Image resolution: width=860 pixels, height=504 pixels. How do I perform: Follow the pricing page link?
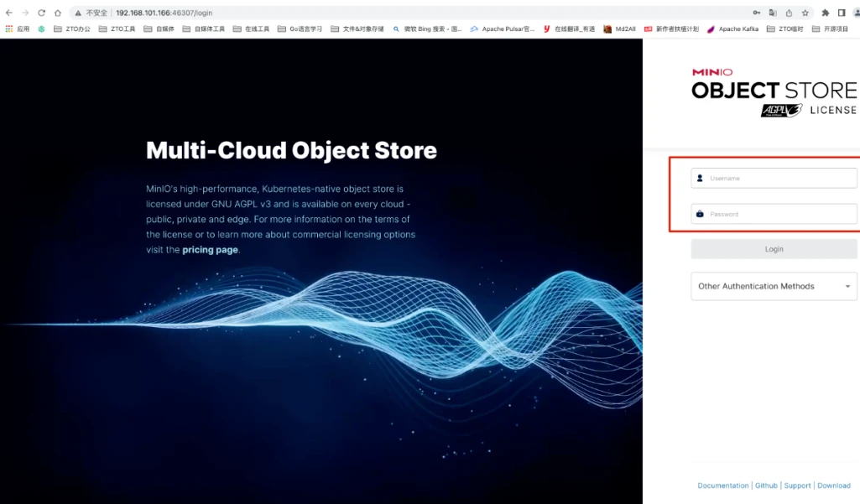(x=210, y=250)
